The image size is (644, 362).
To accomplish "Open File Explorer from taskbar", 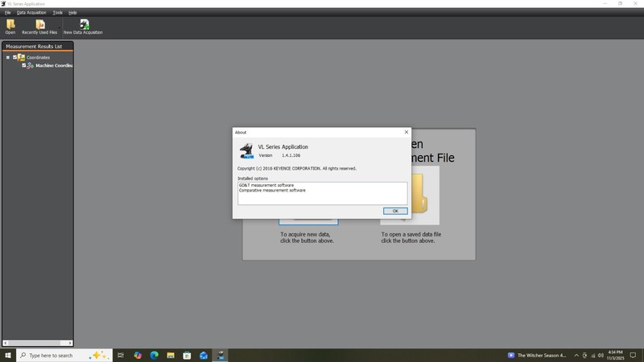I will pyautogui.click(x=171, y=356).
